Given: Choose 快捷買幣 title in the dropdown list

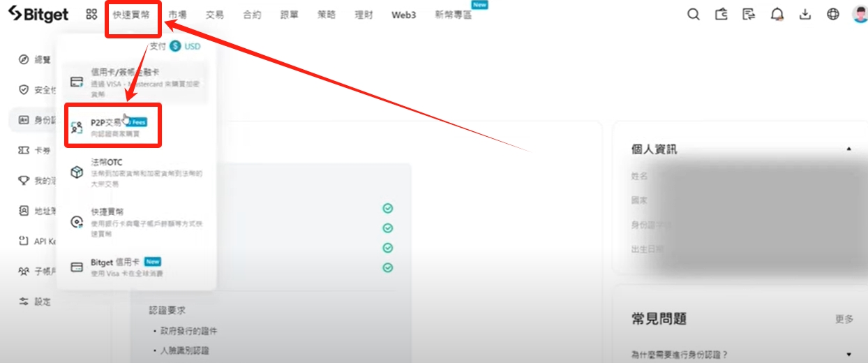Looking at the screenshot, I should coord(107,212).
